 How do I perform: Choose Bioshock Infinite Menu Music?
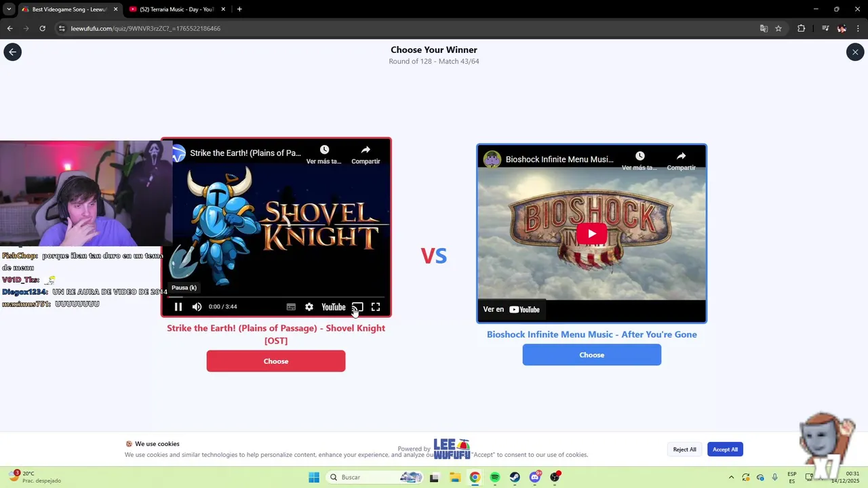coord(591,354)
